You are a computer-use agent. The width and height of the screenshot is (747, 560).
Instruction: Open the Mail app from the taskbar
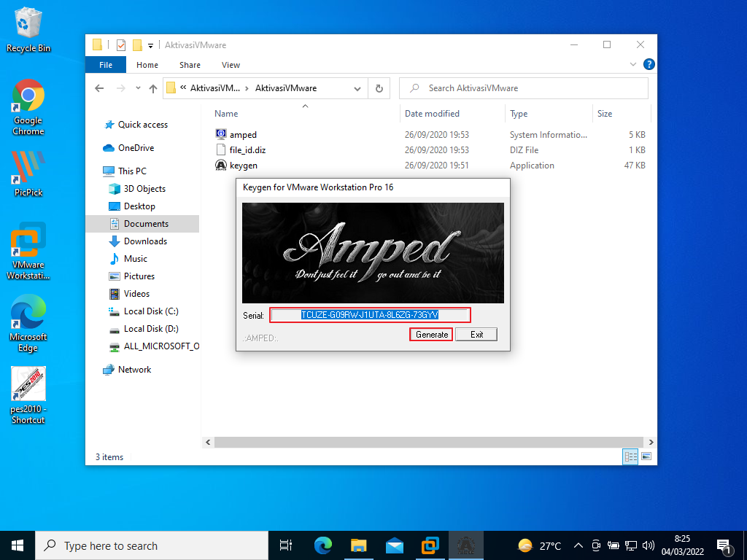click(395, 545)
